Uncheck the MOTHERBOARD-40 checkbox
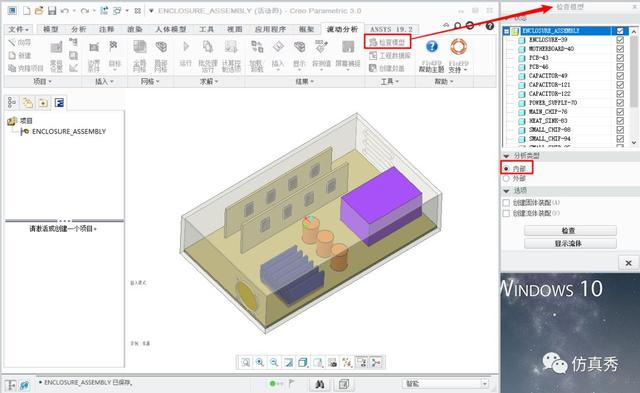This screenshot has width=640, height=393. [x=620, y=49]
